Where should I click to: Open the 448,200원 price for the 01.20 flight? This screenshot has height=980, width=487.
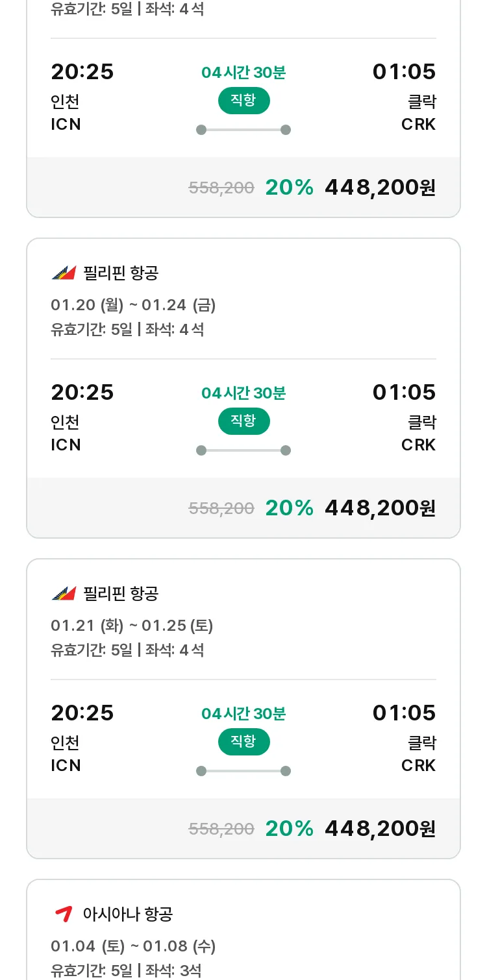(380, 508)
